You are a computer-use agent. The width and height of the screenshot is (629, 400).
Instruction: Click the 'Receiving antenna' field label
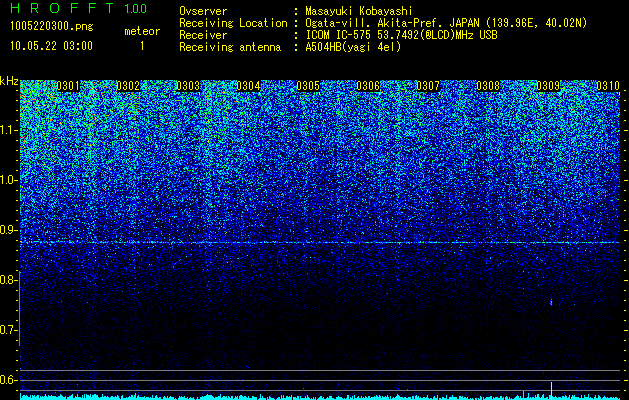pyautogui.click(x=230, y=47)
